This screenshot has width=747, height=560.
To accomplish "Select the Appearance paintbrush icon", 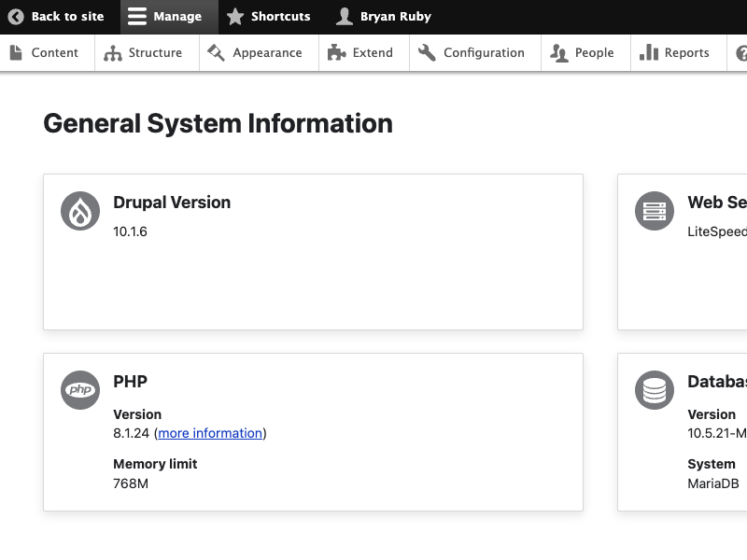I will click(x=217, y=53).
